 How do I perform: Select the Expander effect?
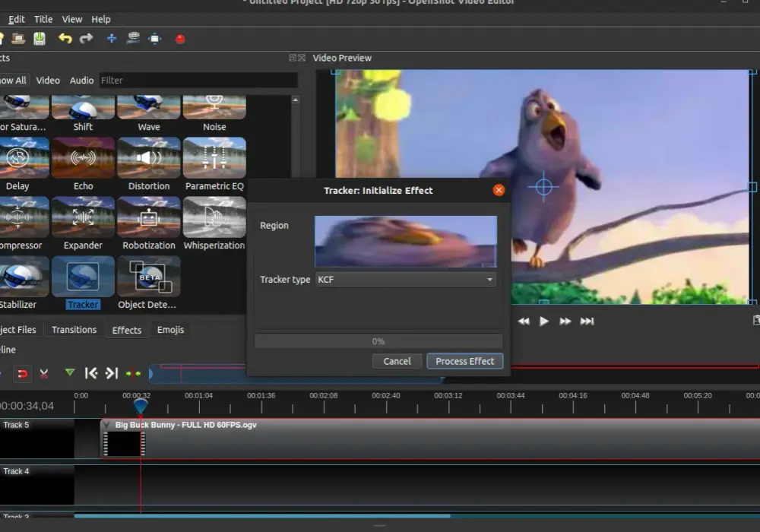(83, 223)
